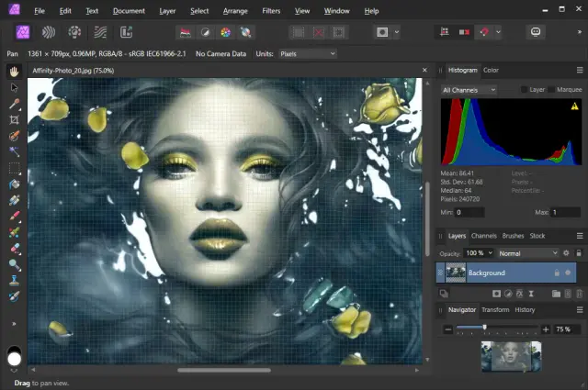Enable the Layer checkbox in Histogram
Image resolution: width=588 pixels, height=390 pixels.
click(525, 90)
